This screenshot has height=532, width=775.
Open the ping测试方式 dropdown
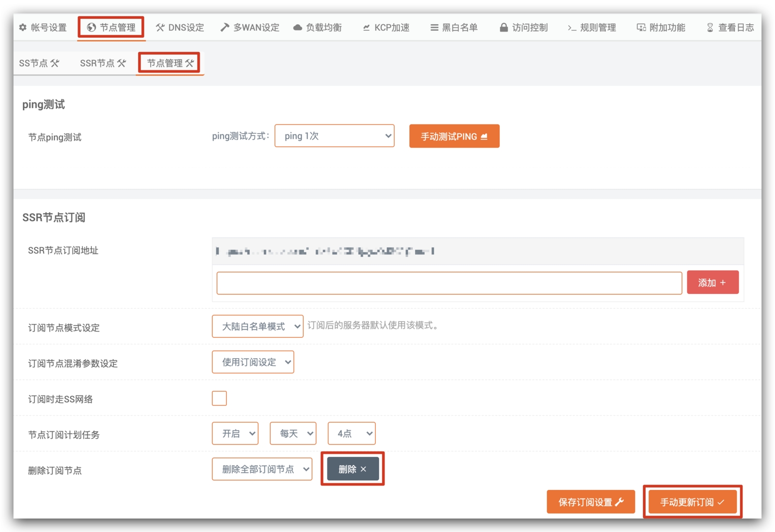pyautogui.click(x=334, y=136)
